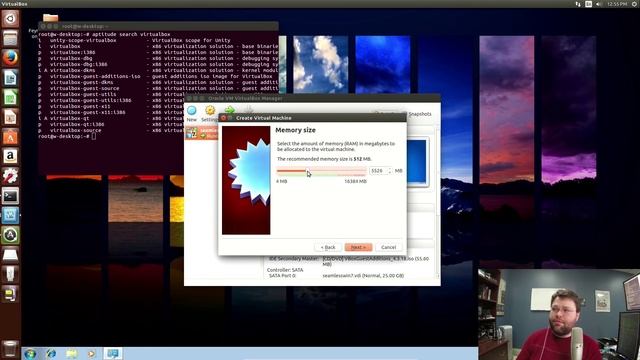Open keyboard layout indicator in top panel
Screen dimensions: 640x360
coord(588,4)
